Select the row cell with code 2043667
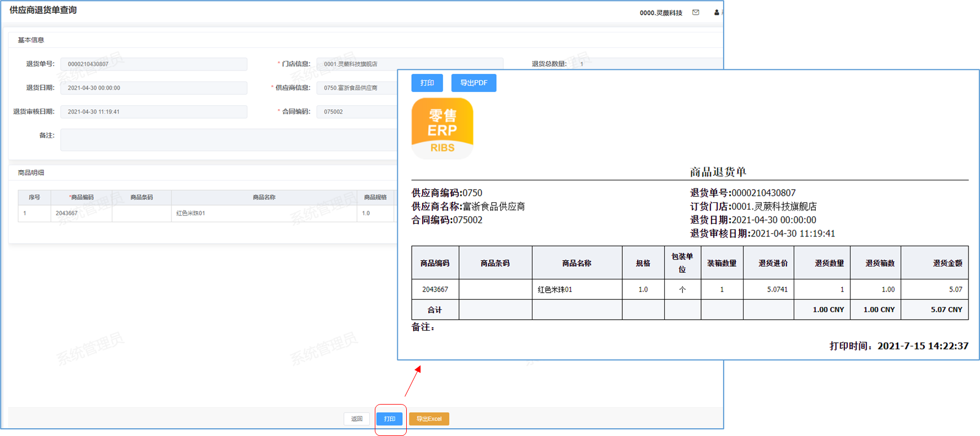980x436 pixels. (81, 213)
